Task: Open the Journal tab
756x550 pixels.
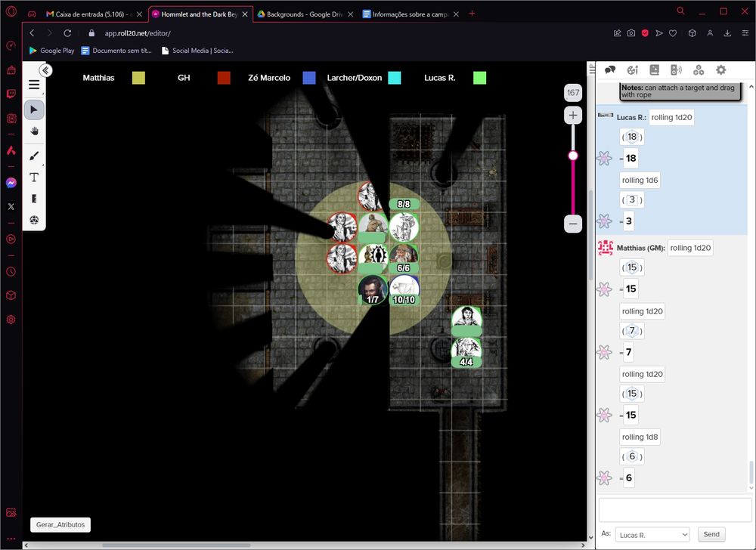Action: point(654,70)
